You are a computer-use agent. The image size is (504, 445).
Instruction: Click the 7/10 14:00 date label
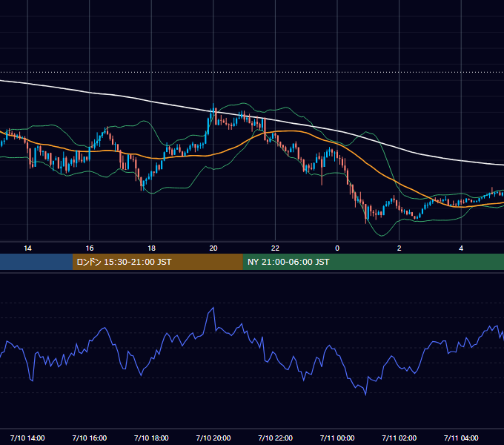tap(27, 438)
